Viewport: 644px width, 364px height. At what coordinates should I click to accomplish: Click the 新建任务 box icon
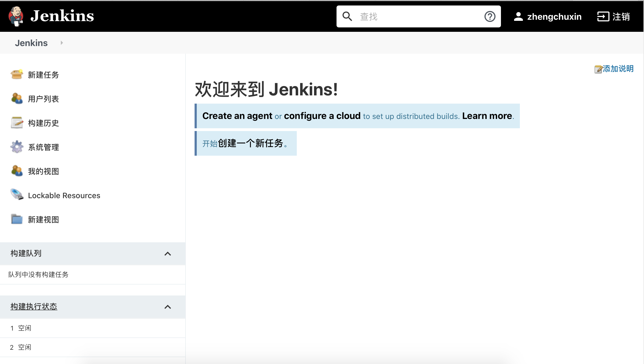[17, 75]
